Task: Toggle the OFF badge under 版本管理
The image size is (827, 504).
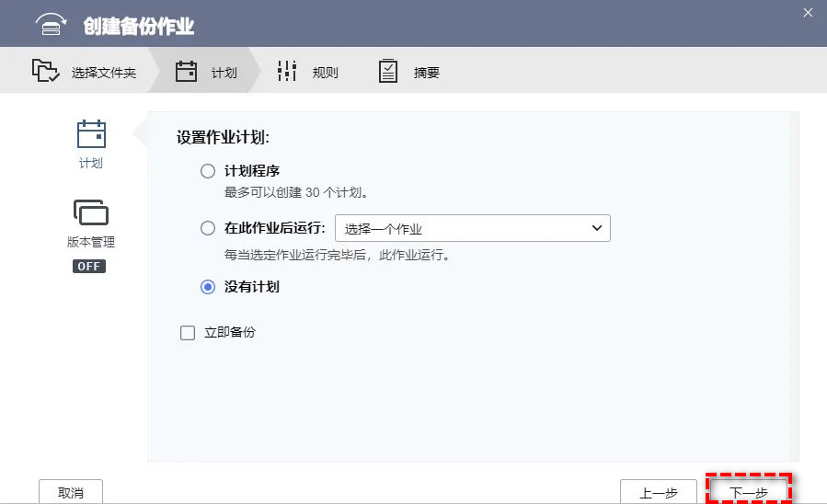Action: point(90,266)
